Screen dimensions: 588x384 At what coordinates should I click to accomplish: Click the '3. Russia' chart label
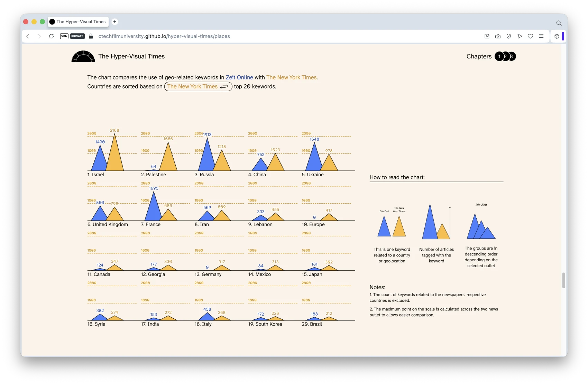pos(204,175)
